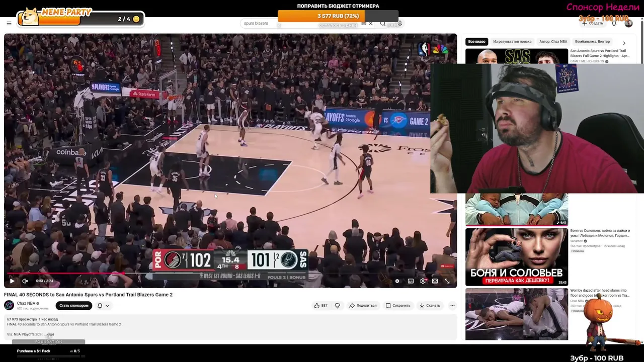The height and width of the screenshot is (362, 644).
Task: Click the Скачать download button
Action: [430, 305]
